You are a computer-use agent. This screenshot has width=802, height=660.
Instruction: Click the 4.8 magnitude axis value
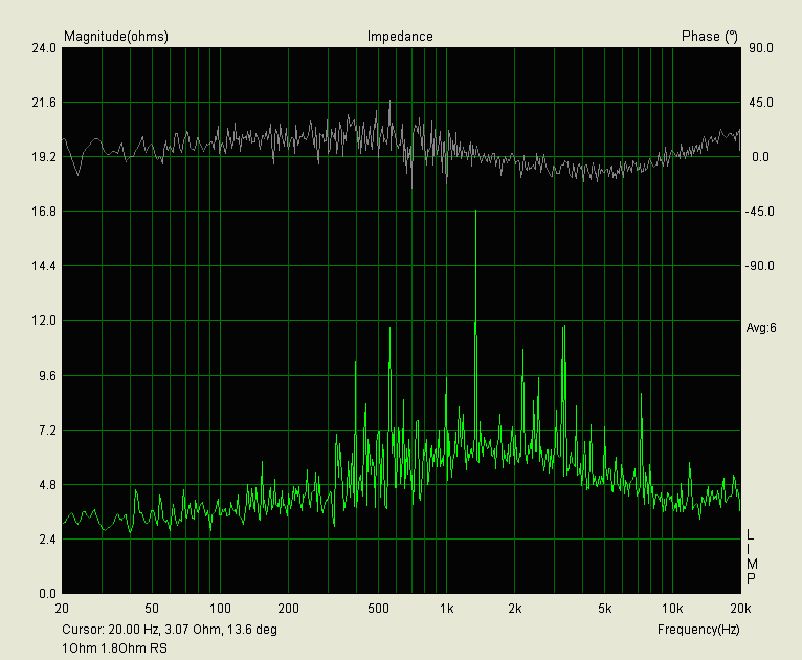pyautogui.click(x=47, y=485)
